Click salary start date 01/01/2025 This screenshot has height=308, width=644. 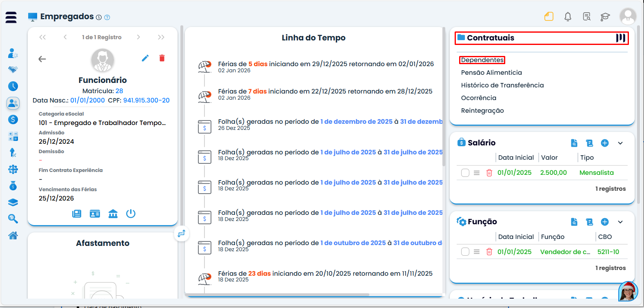click(514, 173)
